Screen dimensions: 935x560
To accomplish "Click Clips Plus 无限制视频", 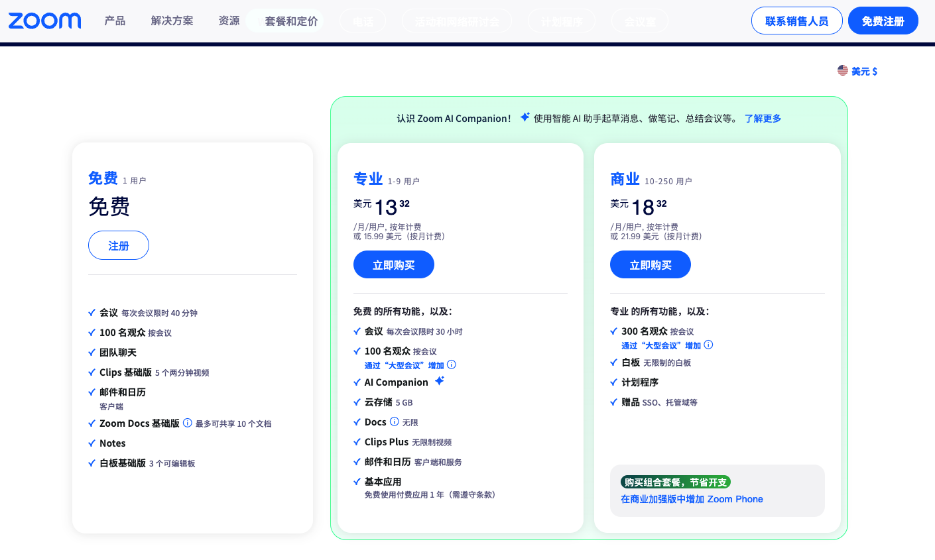I will coord(408,442).
